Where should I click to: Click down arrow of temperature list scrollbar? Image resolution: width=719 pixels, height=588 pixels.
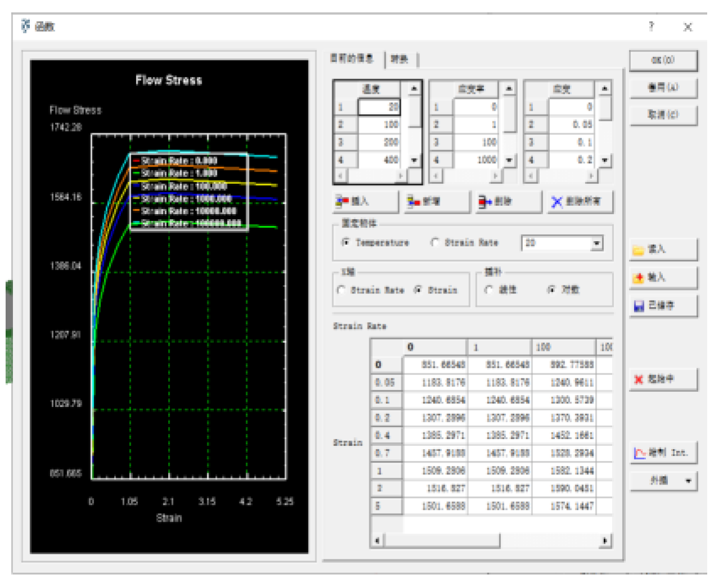click(x=414, y=160)
